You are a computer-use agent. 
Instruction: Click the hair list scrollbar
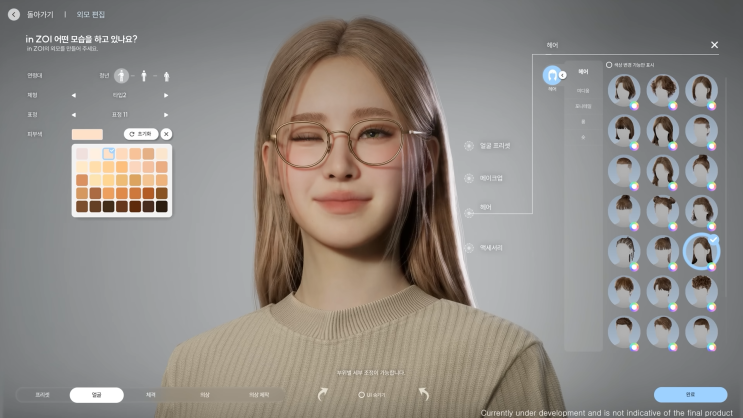click(x=725, y=187)
